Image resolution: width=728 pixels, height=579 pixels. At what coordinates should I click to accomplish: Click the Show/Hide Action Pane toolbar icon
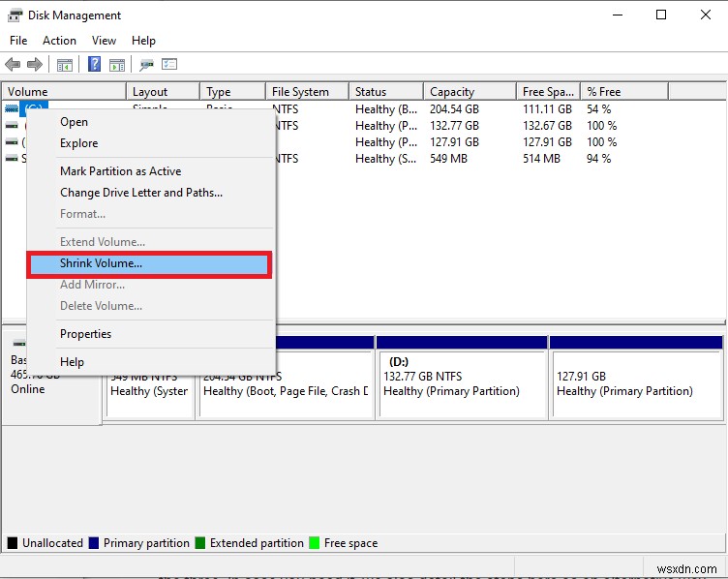117,65
